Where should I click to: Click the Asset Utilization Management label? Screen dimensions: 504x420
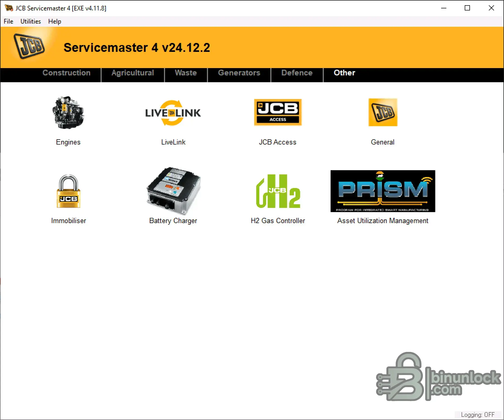pyautogui.click(x=383, y=221)
